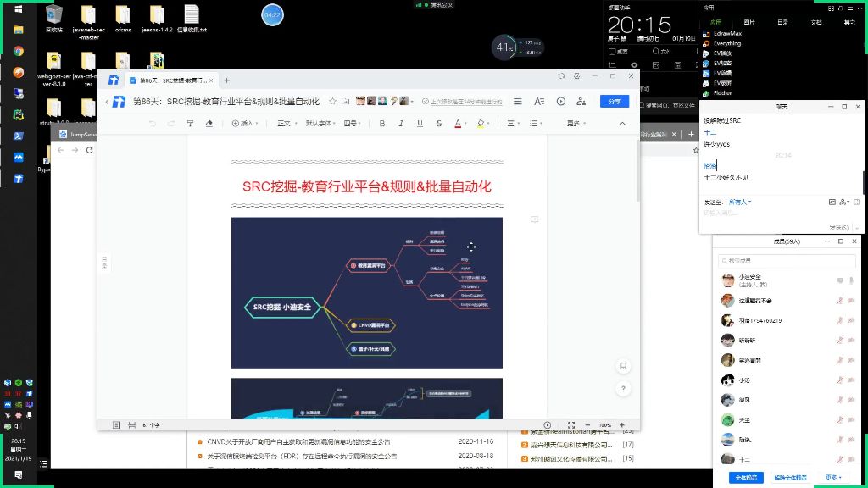Click the undo arrow in toolbar
Viewport: 868px width, 488px height.
153,124
